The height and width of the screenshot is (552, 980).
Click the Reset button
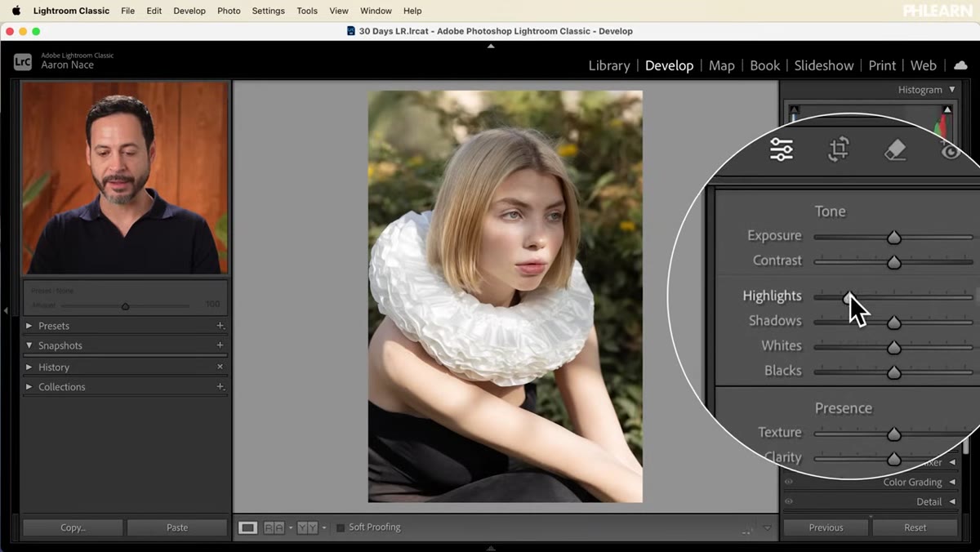[x=915, y=528]
